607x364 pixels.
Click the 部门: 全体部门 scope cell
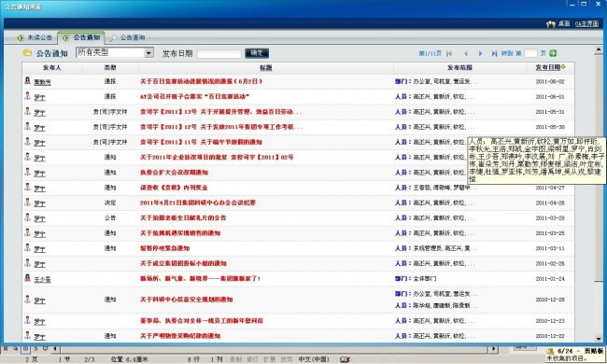[416, 278]
